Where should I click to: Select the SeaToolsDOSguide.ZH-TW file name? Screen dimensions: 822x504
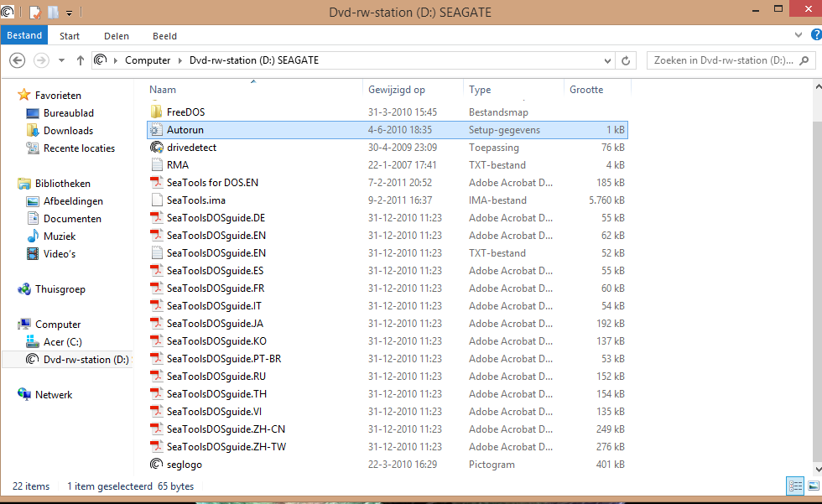point(226,447)
